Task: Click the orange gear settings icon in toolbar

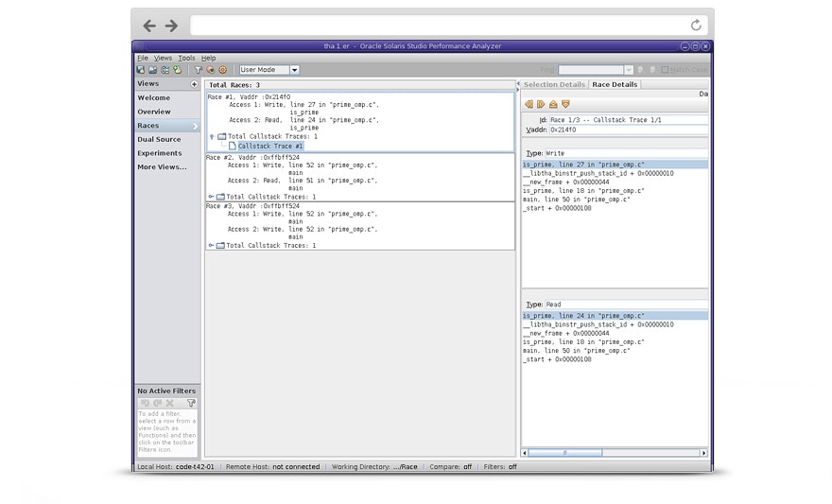Action: point(223,70)
